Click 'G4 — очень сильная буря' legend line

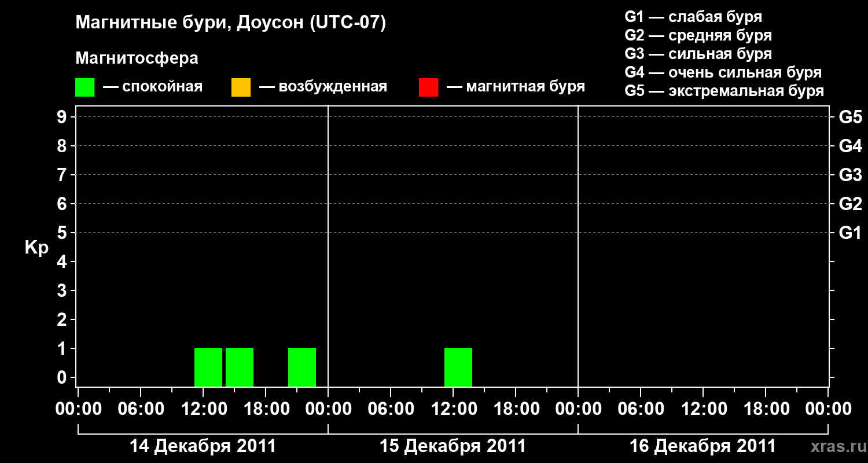pos(723,72)
